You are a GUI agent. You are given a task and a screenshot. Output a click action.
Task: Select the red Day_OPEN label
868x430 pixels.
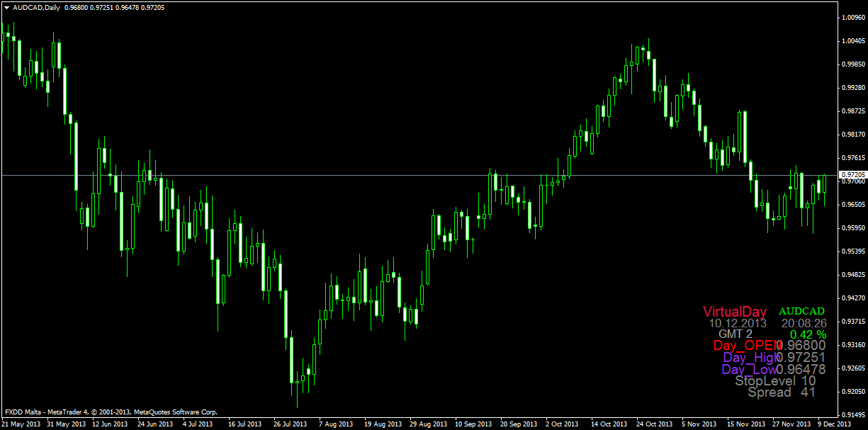click(744, 345)
